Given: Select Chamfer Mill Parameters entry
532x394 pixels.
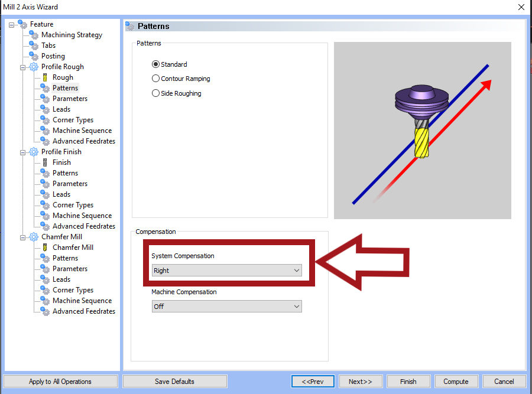Looking at the screenshot, I should click(70, 269).
